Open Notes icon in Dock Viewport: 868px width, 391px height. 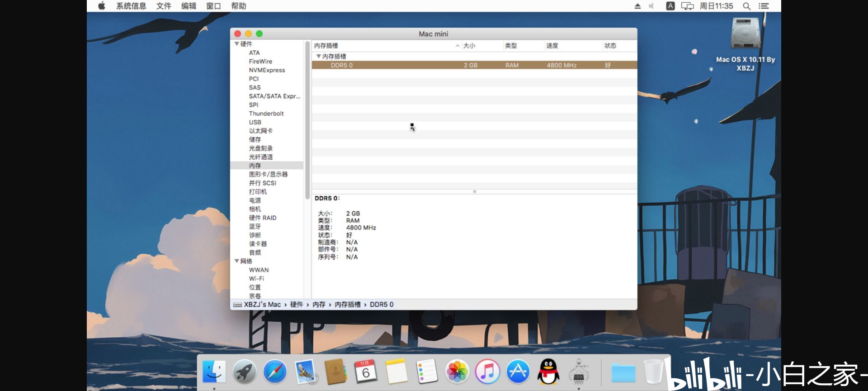click(x=396, y=372)
